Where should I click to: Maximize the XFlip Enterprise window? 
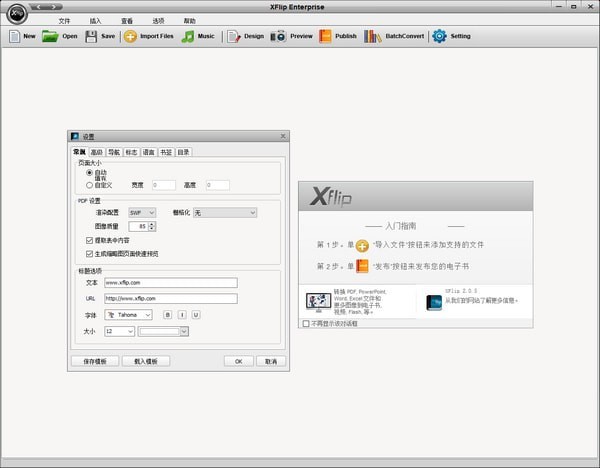click(574, 7)
